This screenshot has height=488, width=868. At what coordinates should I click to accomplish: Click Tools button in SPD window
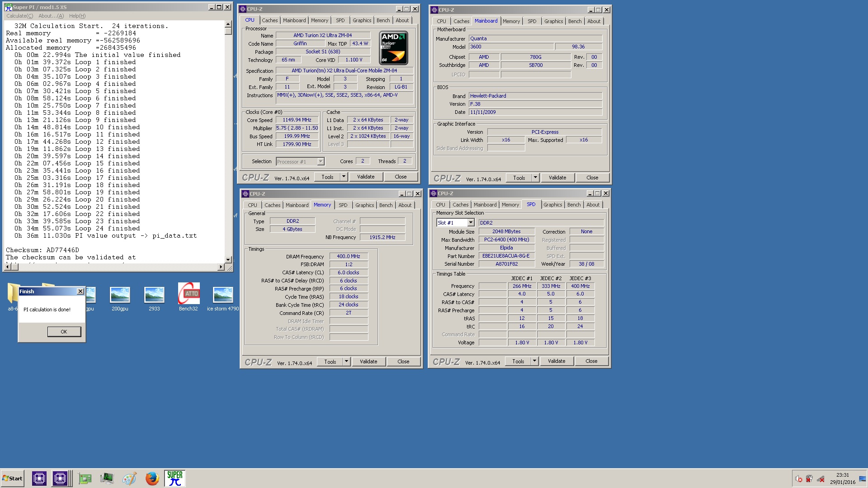pyautogui.click(x=518, y=361)
